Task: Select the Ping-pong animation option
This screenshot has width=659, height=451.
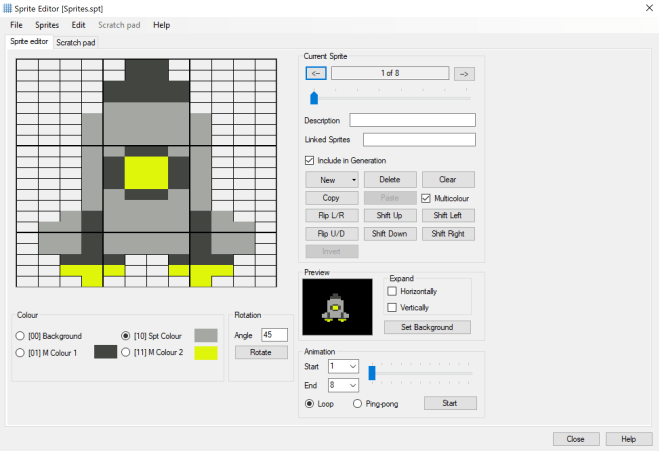Action: click(357, 403)
